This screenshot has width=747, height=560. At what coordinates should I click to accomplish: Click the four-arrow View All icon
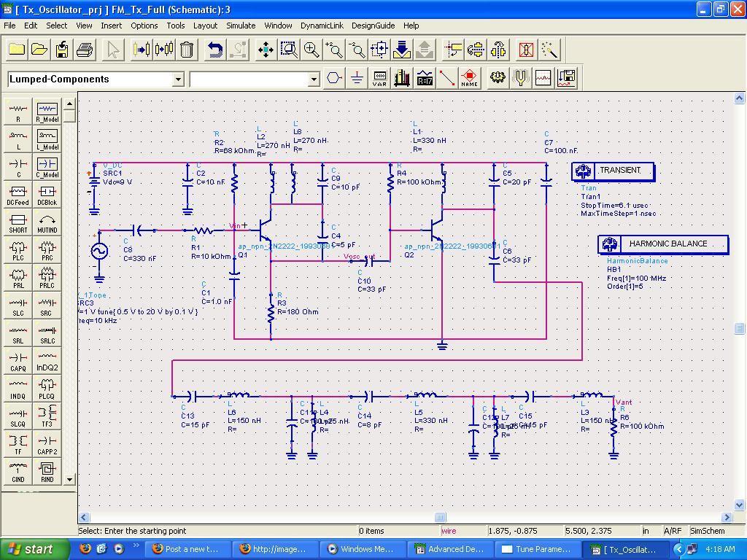pyautogui.click(x=266, y=50)
